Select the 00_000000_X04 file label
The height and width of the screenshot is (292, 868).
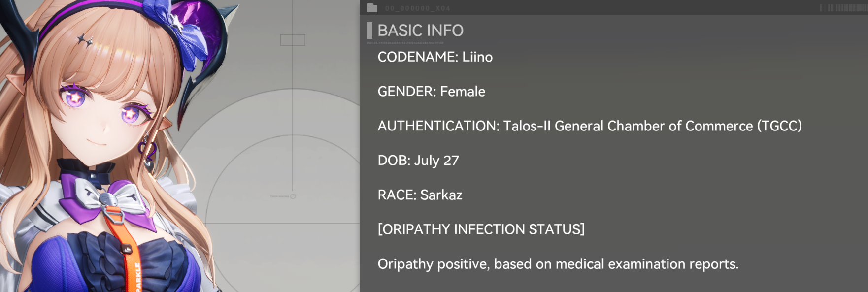tap(417, 8)
